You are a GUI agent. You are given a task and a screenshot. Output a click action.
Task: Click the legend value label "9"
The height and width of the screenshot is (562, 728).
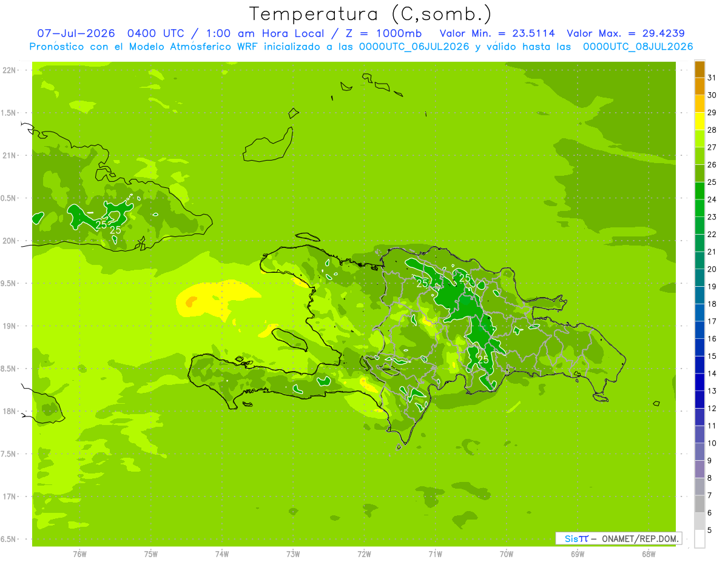point(710,461)
